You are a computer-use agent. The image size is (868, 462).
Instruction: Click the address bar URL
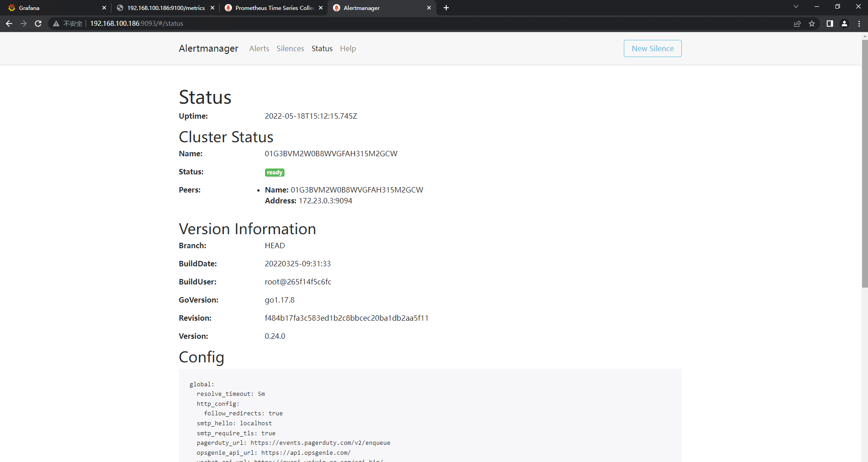pyautogui.click(x=137, y=24)
